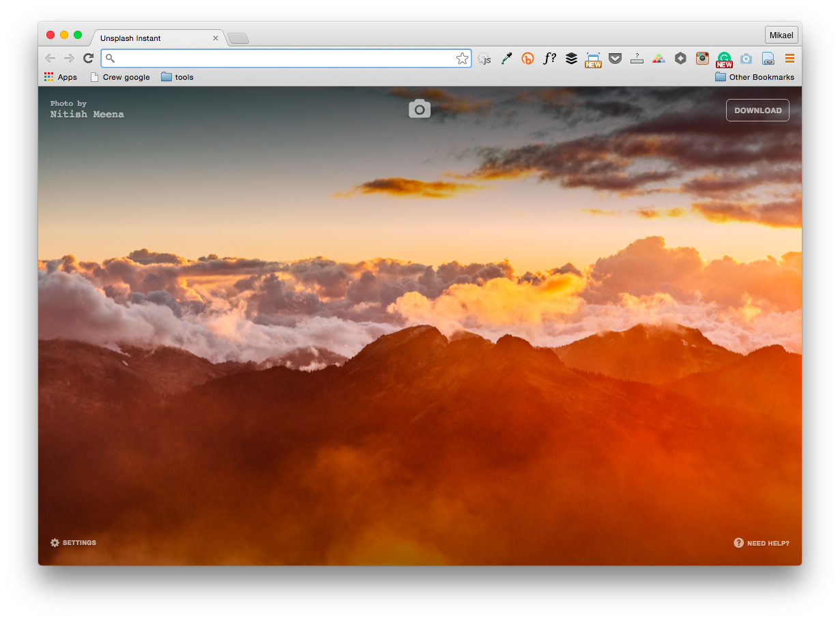
Task: Open the Grammarly extension marked NEW
Action: [x=724, y=59]
